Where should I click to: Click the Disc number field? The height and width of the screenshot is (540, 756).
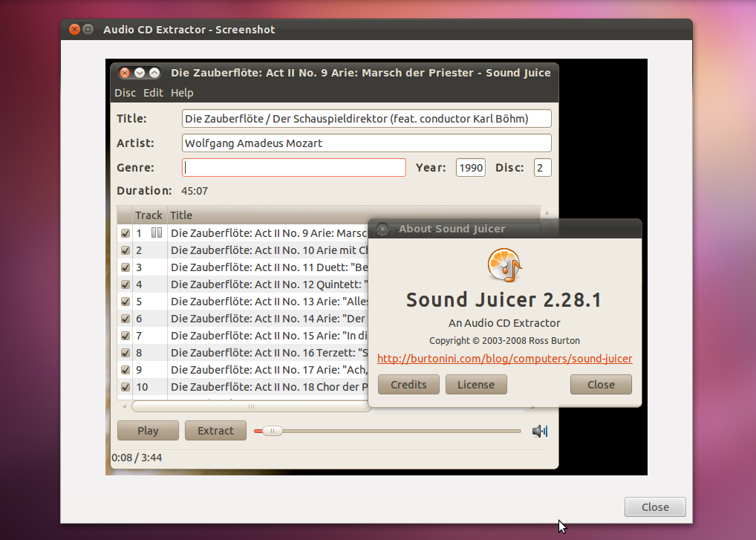(x=542, y=168)
